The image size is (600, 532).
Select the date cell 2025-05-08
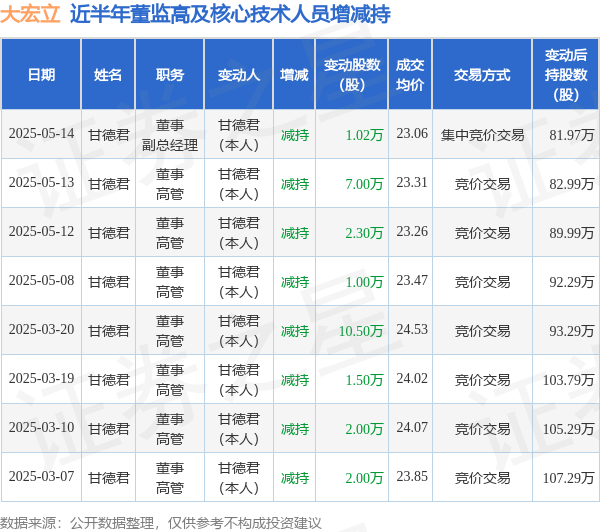point(41,281)
